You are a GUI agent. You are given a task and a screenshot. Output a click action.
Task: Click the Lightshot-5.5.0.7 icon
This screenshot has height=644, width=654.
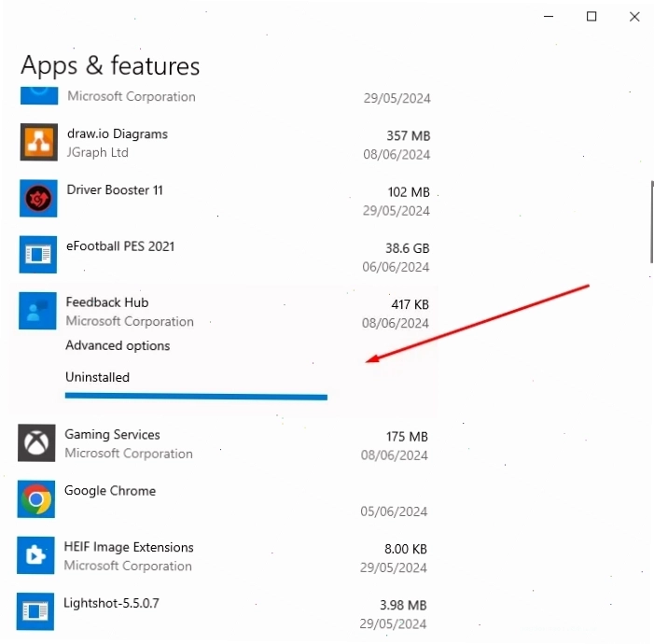(x=35, y=611)
